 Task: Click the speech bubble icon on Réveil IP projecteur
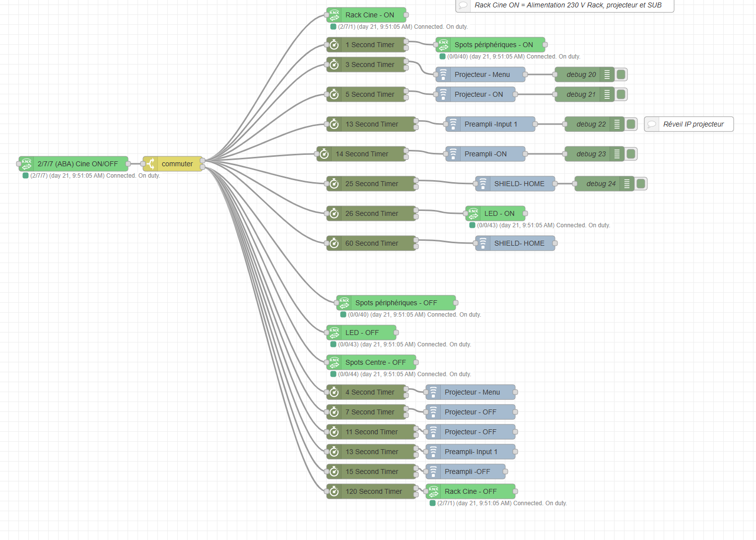(652, 124)
